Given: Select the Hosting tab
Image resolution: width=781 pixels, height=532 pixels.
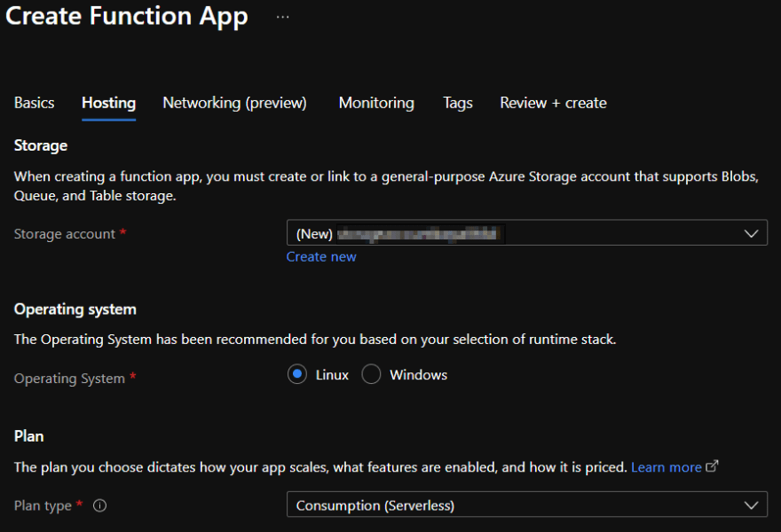Looking at the screenshot, I should pyautogui.click(x=108, y=103).
